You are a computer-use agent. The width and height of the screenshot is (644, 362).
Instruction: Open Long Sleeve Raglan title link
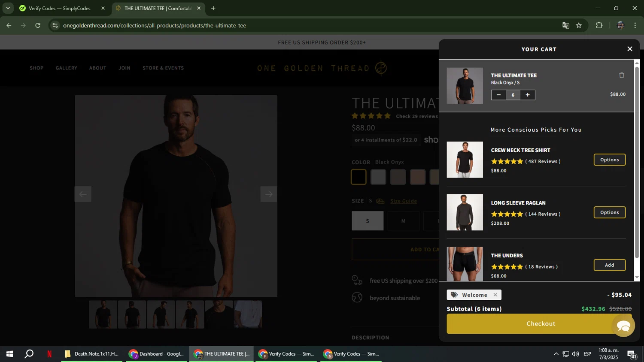(518, 203)
